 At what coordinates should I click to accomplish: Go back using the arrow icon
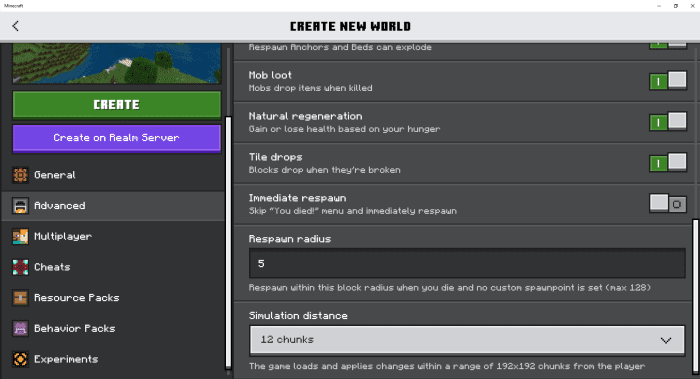(x=16, y=26)
